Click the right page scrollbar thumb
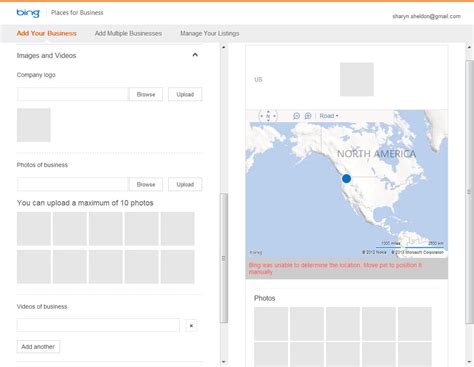 469,192
